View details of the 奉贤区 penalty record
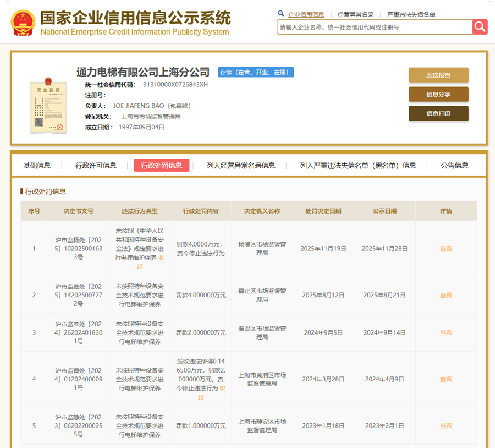495x448 pixels. coord(446,332)
